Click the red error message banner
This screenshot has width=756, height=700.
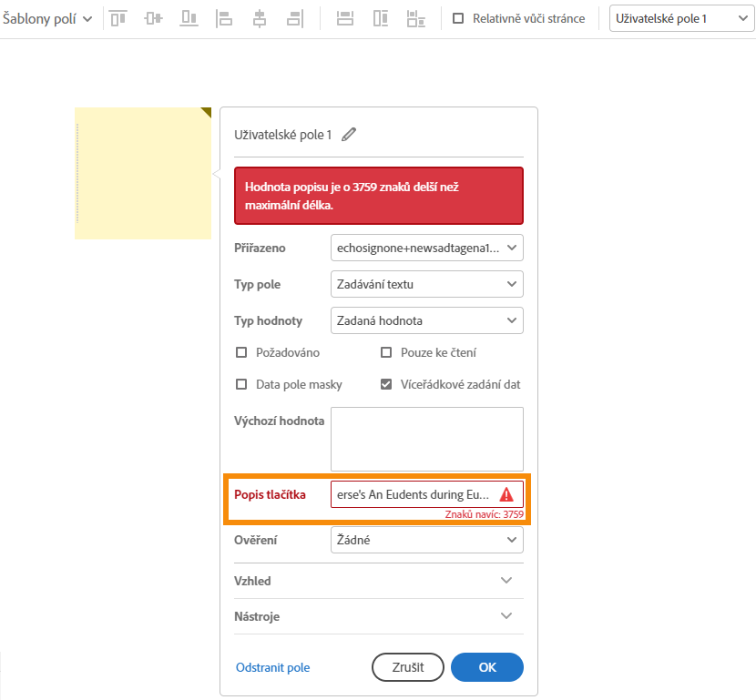point(379,196)
